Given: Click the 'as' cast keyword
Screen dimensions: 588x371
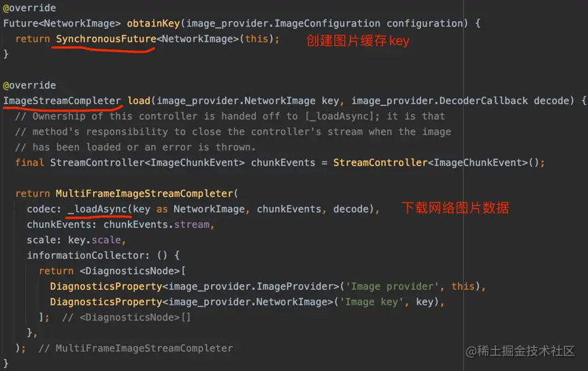Looking at the screenshot, I should click(x=162, y=209).
